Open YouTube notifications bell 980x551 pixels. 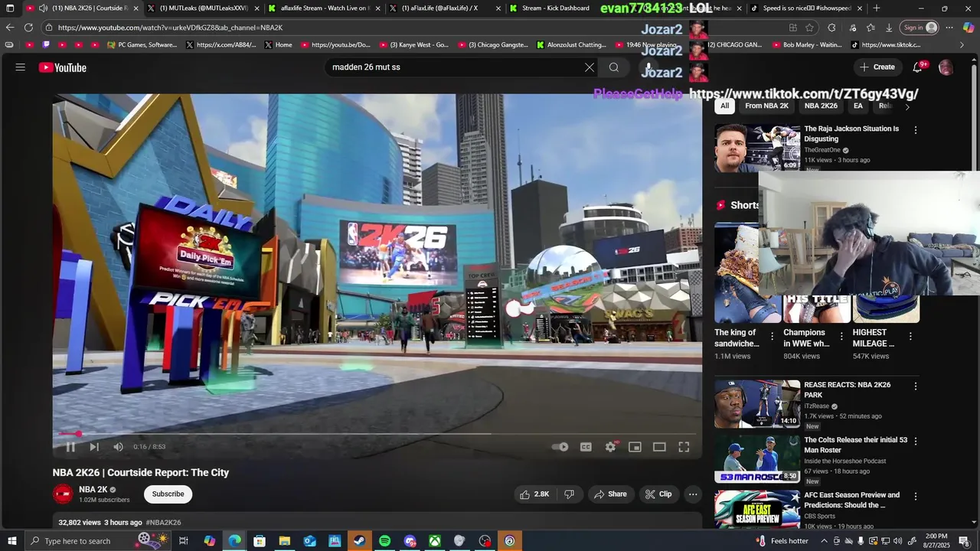917,67
